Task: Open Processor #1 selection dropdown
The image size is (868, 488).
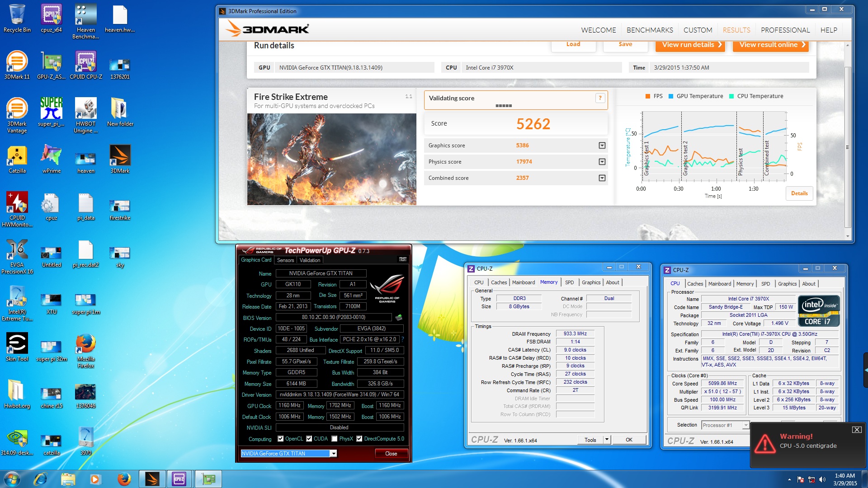Action: [745, 425]
